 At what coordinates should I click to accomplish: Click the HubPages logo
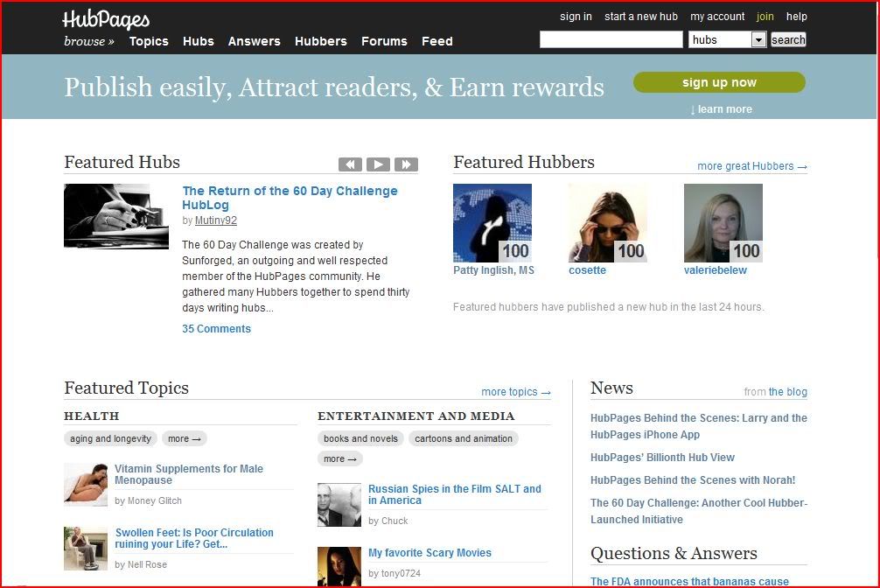coord(106,19)
